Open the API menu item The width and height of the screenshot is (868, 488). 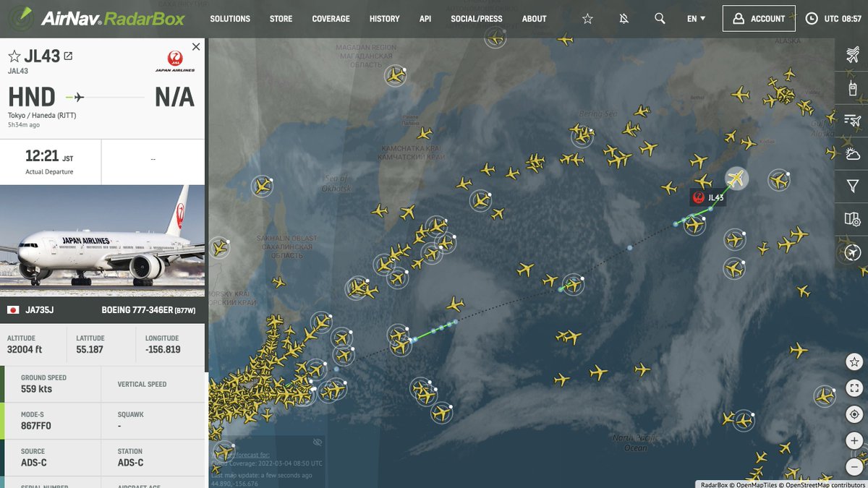point(425,19)
